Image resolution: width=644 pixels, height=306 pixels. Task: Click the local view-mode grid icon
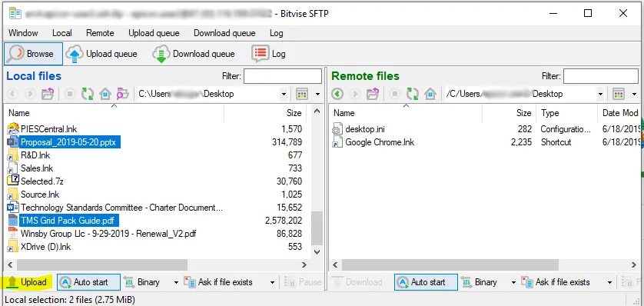(302, 94)
